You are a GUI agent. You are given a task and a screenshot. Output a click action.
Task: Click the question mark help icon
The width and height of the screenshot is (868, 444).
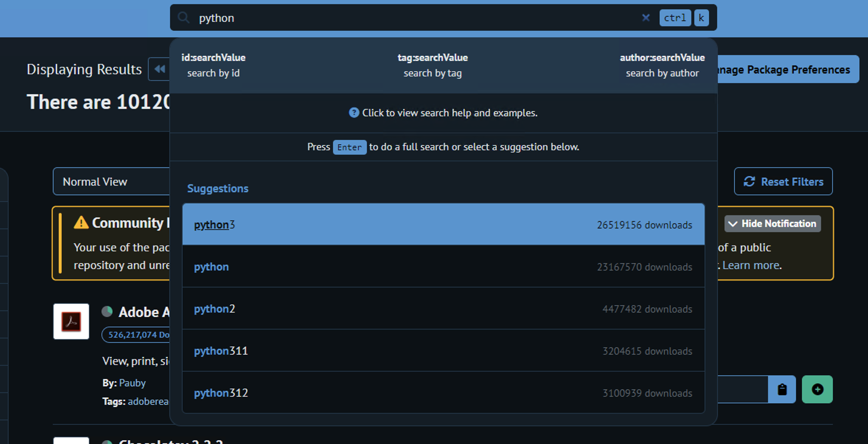[x=354, y=113]
